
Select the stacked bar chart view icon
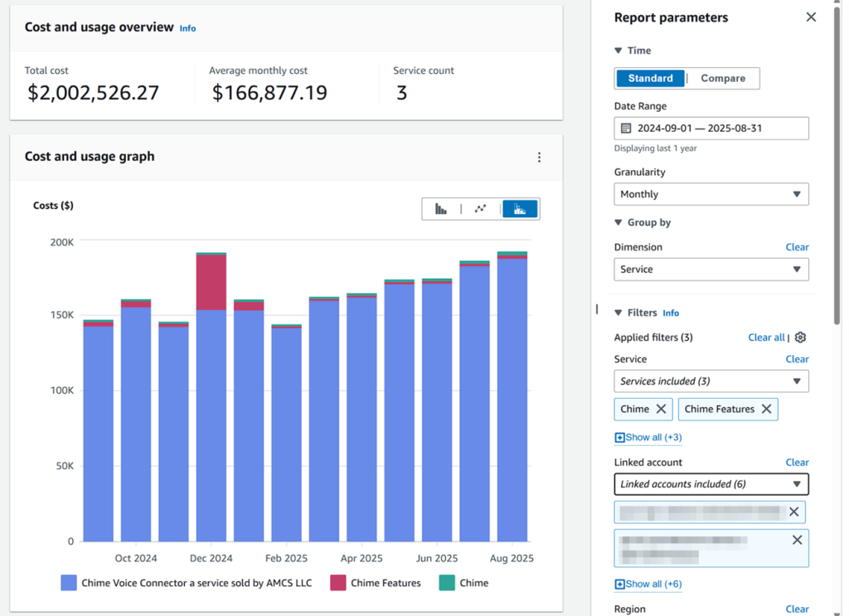pos(521,208)
